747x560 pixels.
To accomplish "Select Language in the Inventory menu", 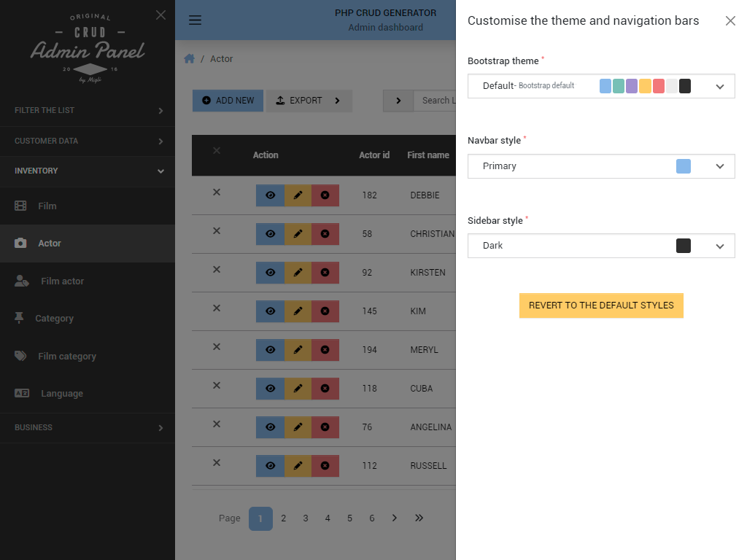I will pos(62,394).
